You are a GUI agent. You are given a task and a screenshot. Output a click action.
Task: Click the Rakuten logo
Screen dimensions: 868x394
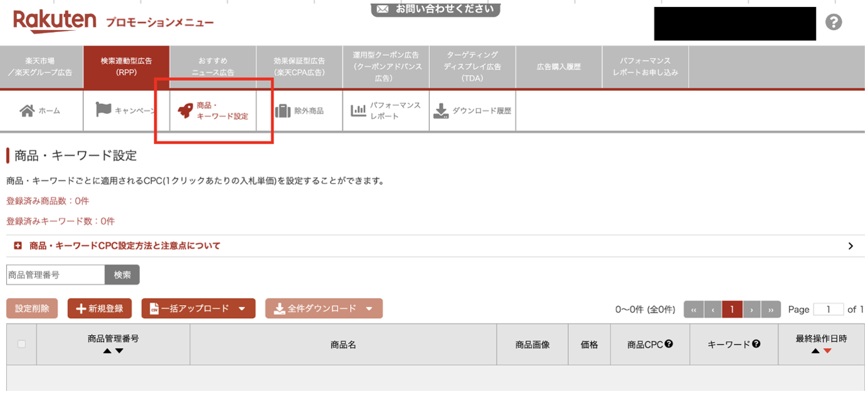tap(55, 21)
